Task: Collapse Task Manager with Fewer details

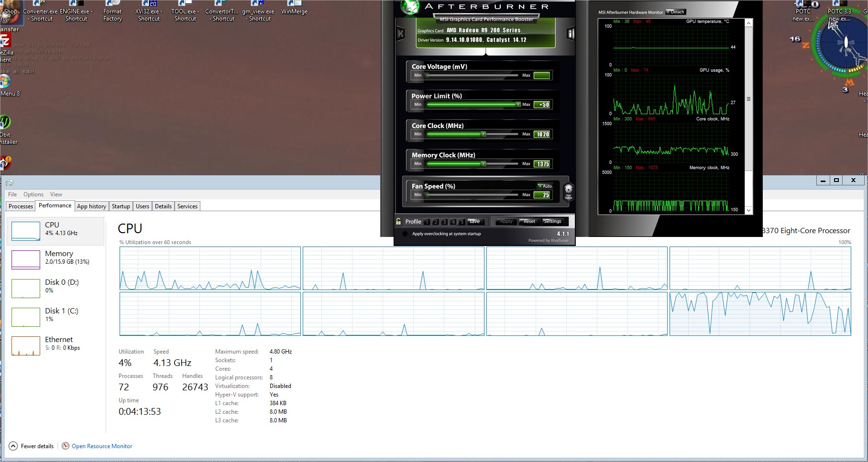Action: 32,446
